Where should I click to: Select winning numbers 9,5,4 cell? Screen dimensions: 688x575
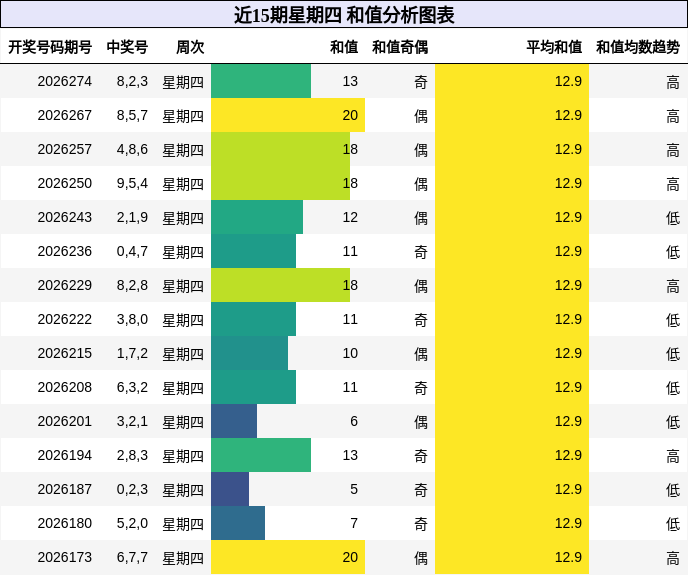[x=132, y=183]
